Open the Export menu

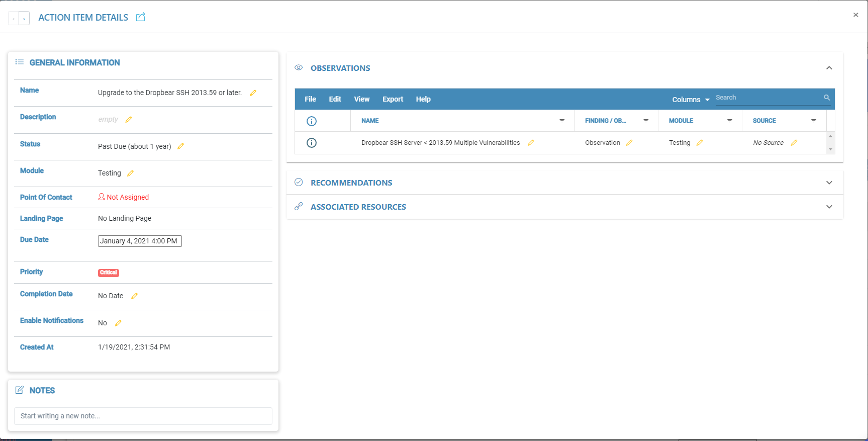tap(393, 99)
